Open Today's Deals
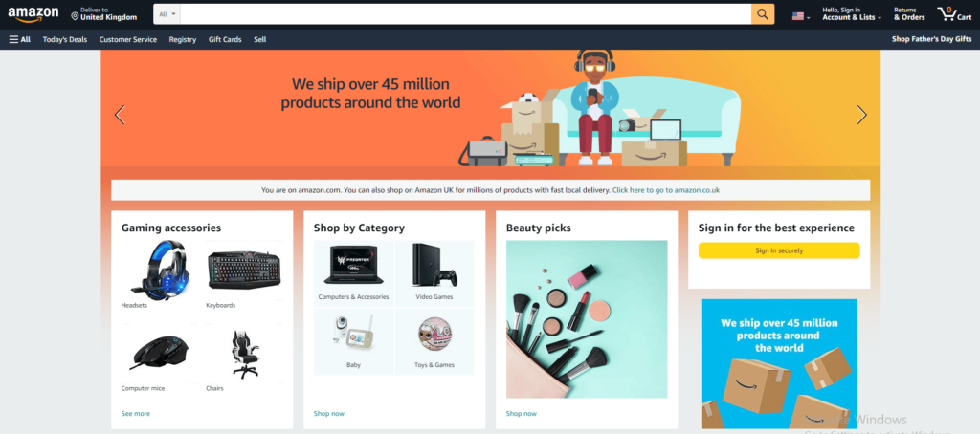980x434 pixels. coord(65,39)
